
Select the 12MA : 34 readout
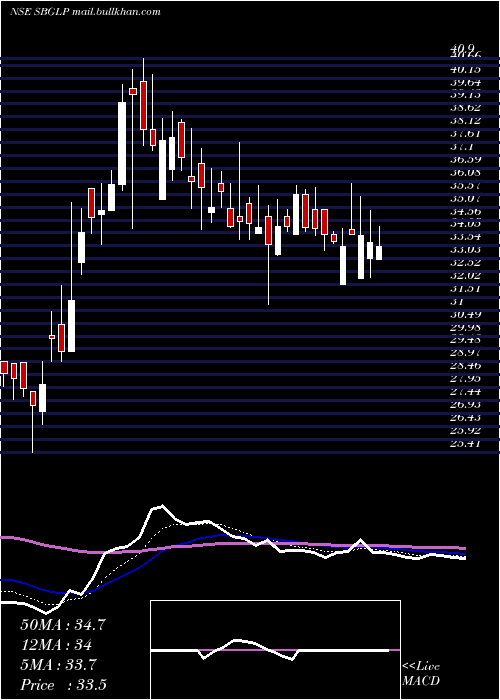tap(56, 645)
